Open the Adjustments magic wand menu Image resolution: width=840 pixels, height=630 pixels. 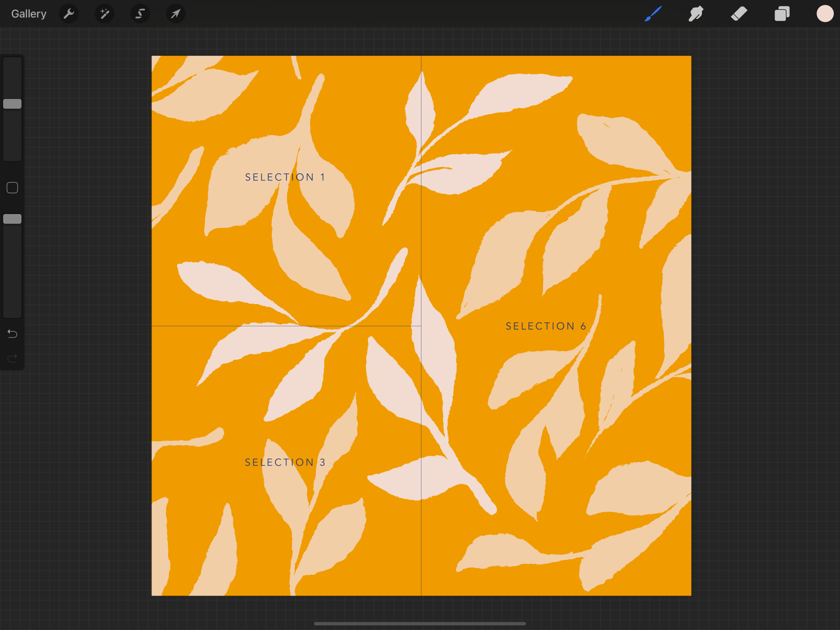pos(104,14)
